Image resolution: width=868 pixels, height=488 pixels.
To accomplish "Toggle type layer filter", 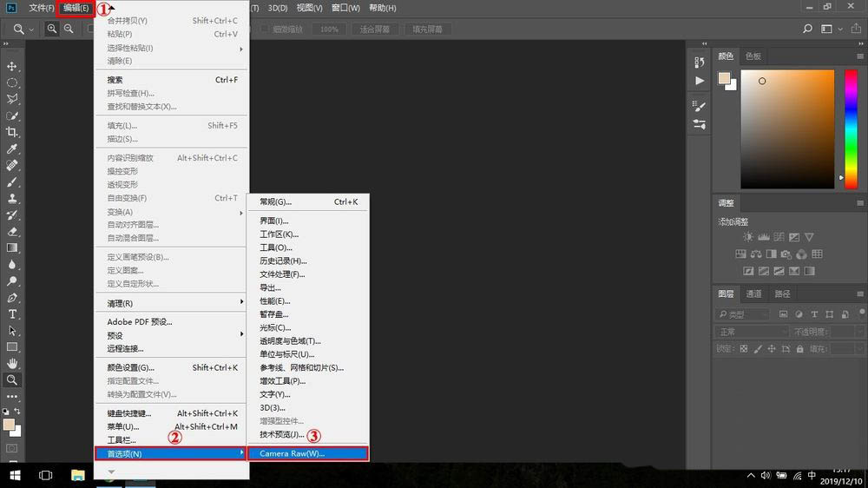I will (814, 314).
